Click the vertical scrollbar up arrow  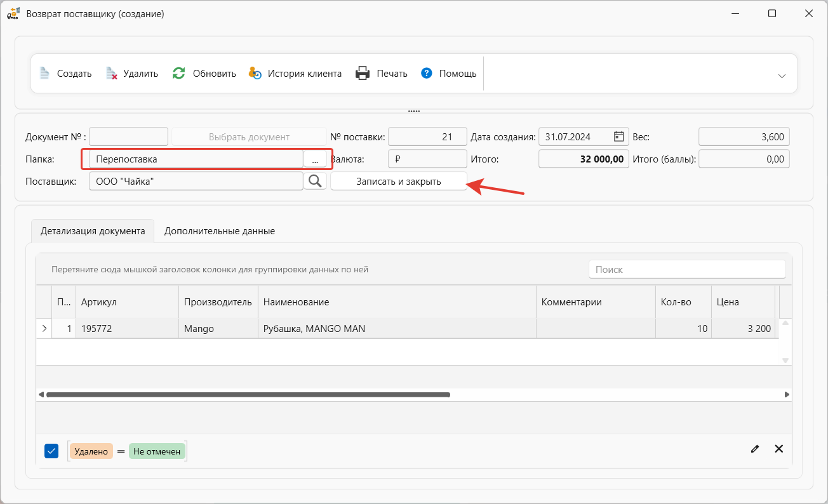tap(785, 322)
